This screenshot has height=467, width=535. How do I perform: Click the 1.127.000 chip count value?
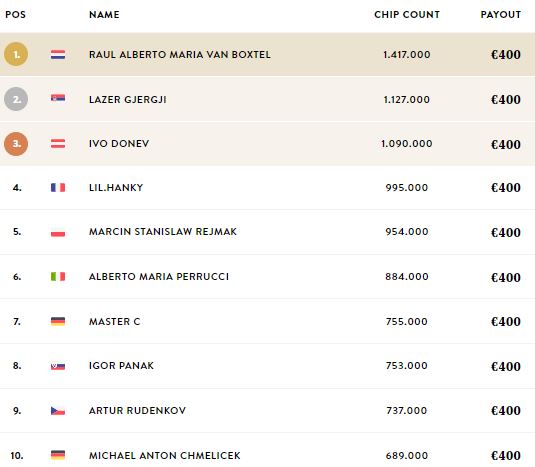coord(407,100)
